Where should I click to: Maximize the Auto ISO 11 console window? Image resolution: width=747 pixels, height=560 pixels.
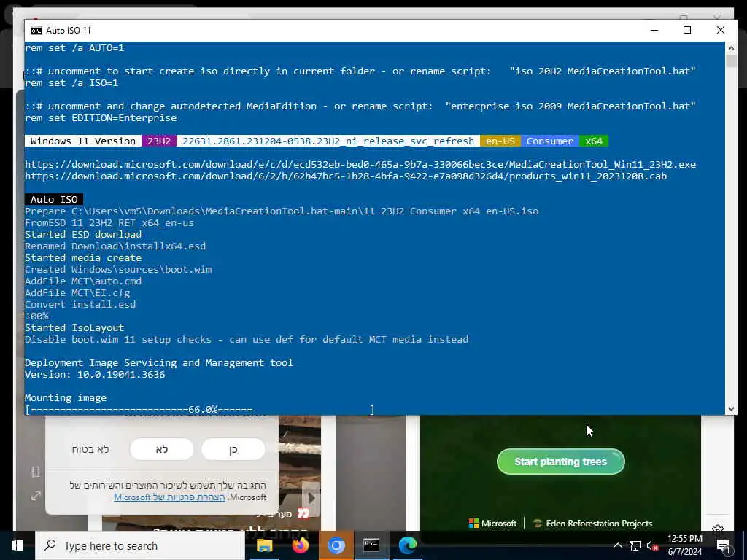[687, 30]
